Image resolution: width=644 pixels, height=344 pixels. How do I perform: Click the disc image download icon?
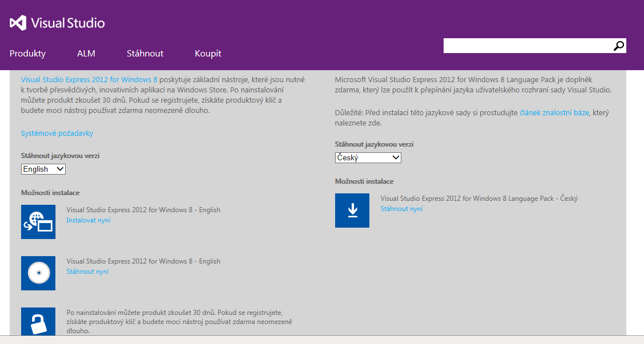point(38,273)
